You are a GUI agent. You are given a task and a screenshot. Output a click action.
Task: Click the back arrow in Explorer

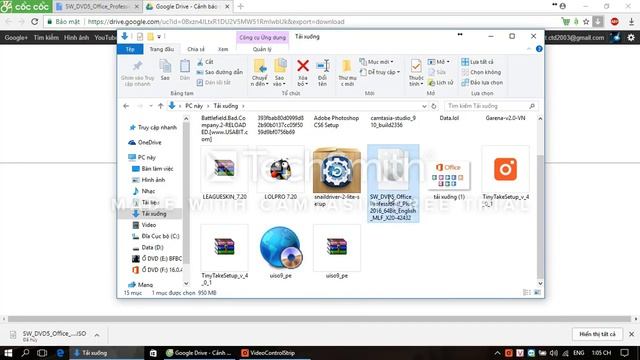(x=126, y=106)
